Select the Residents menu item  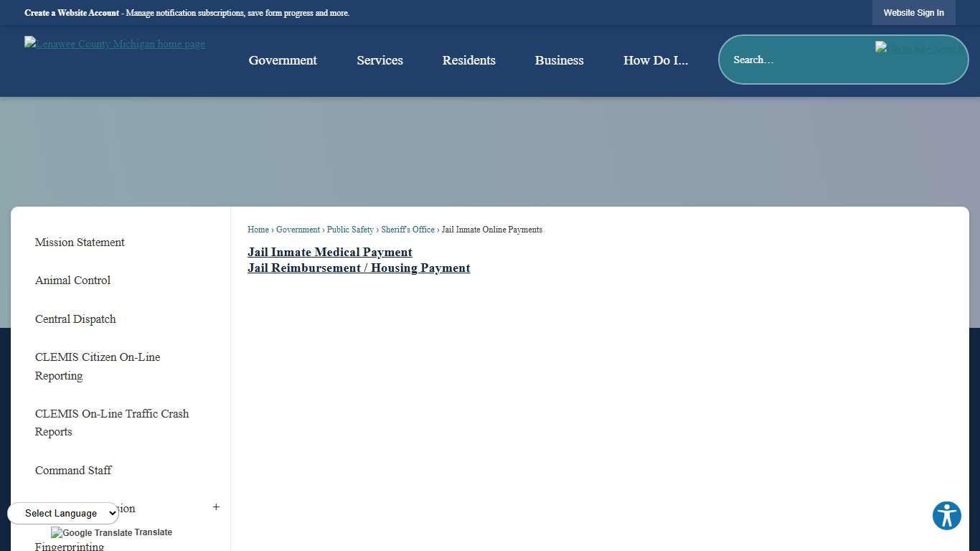point(468,60)
